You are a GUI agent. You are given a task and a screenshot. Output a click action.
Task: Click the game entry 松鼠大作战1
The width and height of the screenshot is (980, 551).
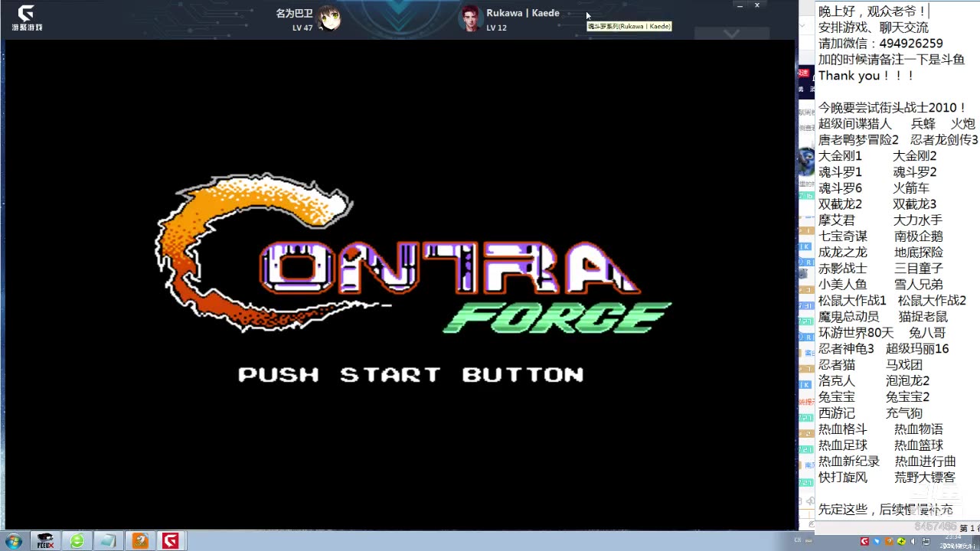coord(852,301)
